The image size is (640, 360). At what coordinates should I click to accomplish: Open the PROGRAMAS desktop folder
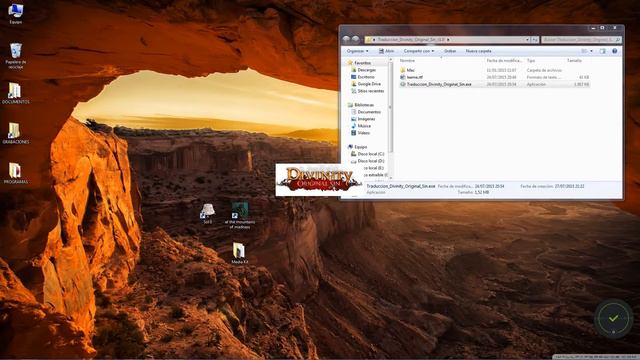pyautogui.click(x=16, y=173)
